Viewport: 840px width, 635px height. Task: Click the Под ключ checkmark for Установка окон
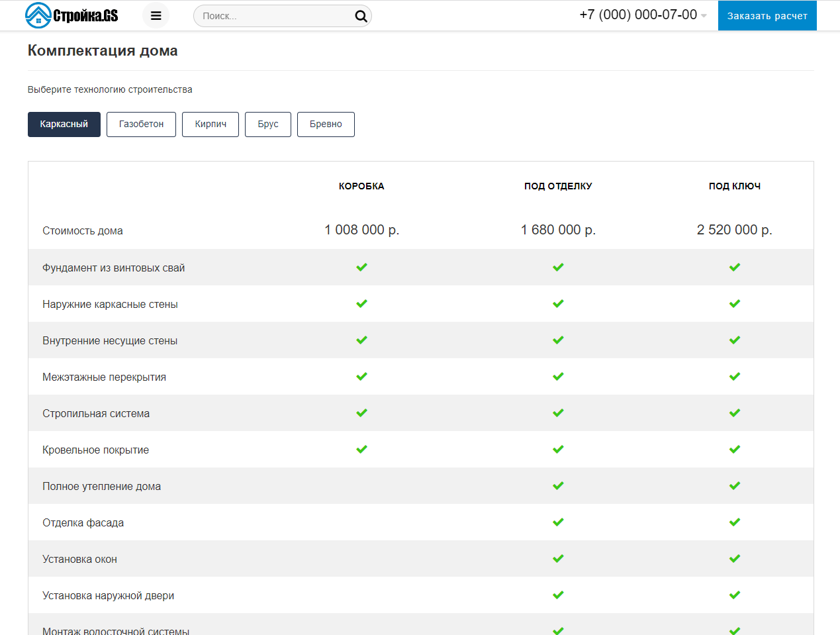(734, 559)
